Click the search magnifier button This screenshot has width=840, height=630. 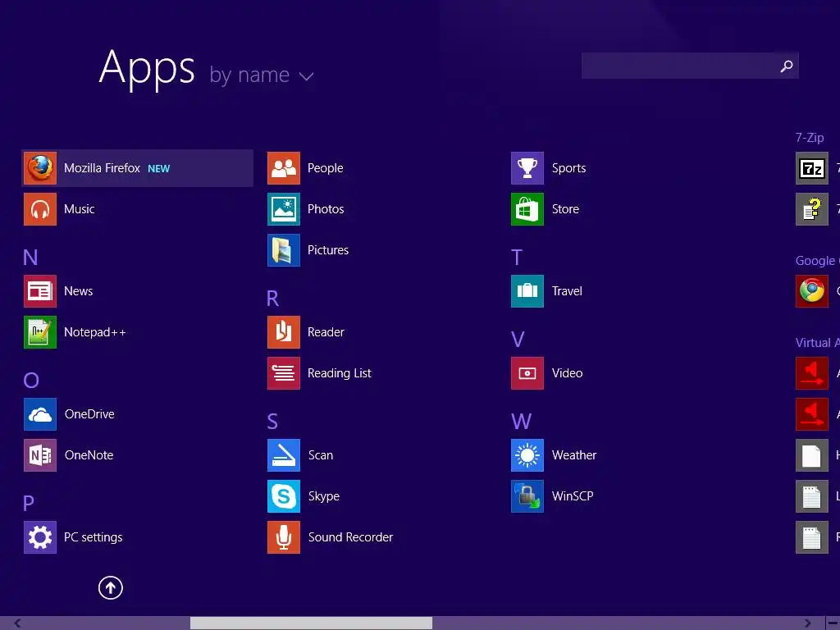coord(787,66)
